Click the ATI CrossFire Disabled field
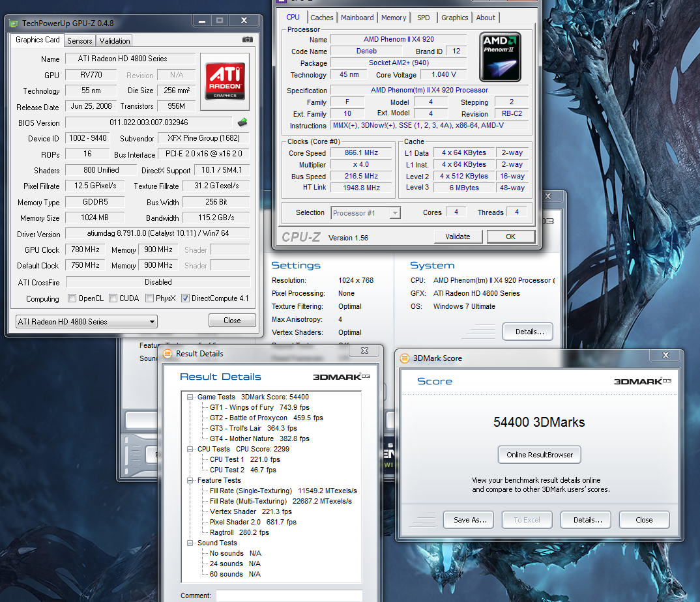The width and height of the screenshot is (700, 602). [x=158, y=282]
